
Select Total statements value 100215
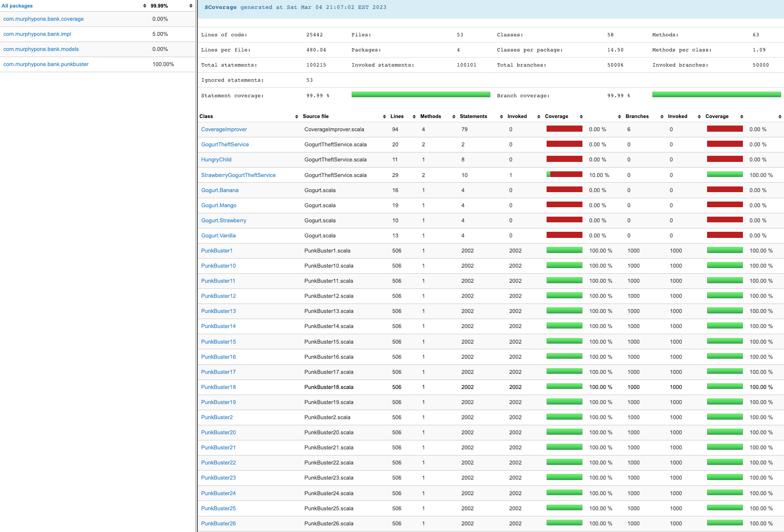point(316,65)
